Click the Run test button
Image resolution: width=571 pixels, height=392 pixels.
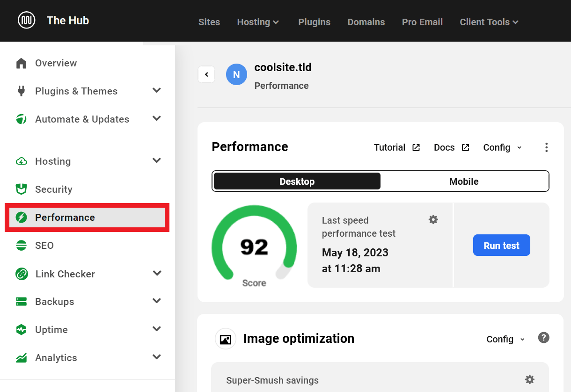pos(502,245)
